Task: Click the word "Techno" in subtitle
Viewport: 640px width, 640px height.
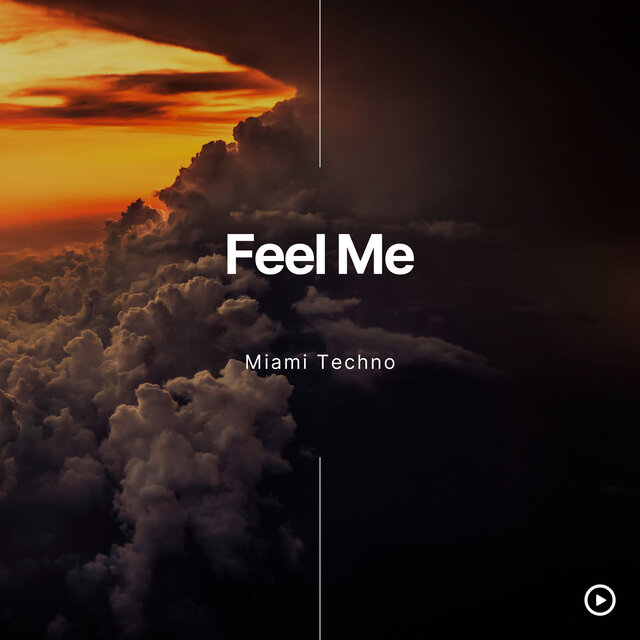Action: 357,362
